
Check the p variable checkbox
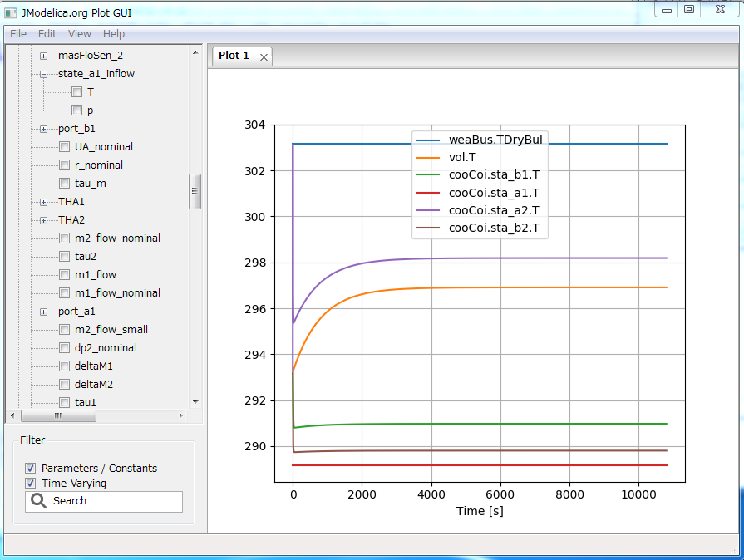[x=77, y=110]
